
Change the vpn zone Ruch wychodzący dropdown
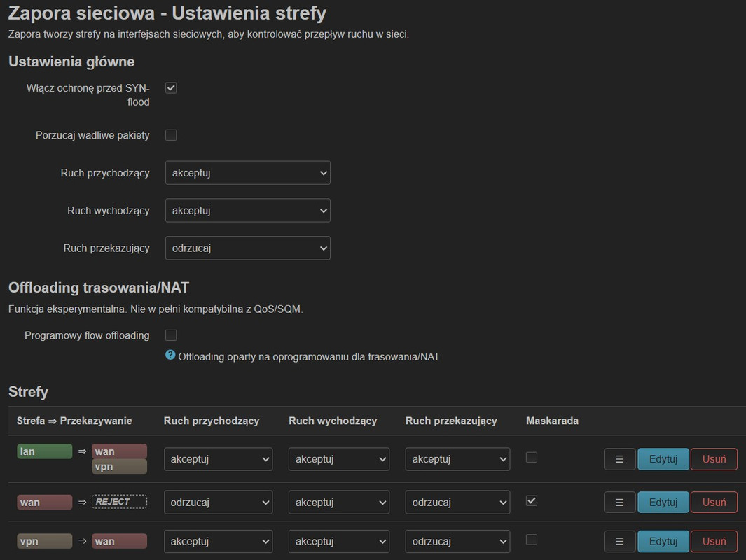click(x=339, y=542)
